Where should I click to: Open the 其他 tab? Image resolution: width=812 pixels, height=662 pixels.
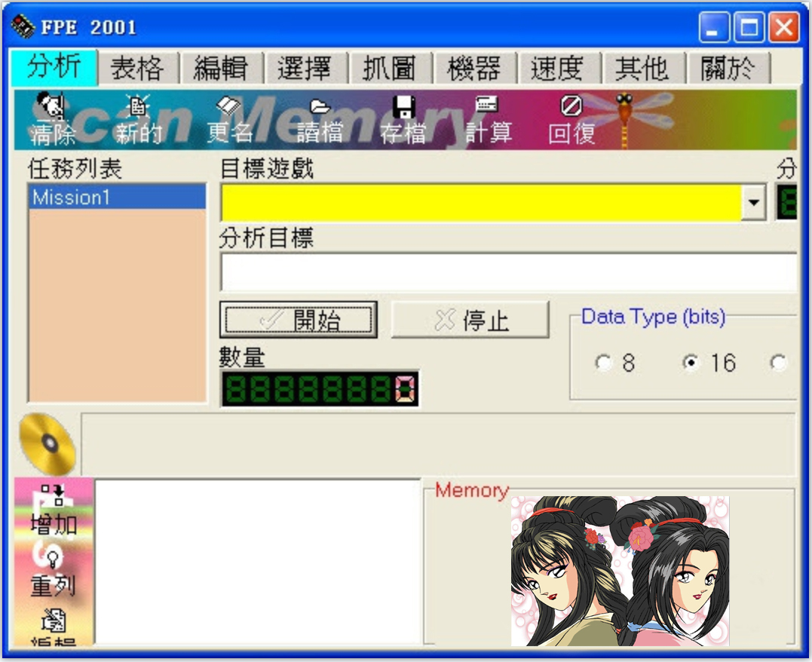tap(642, 68)
